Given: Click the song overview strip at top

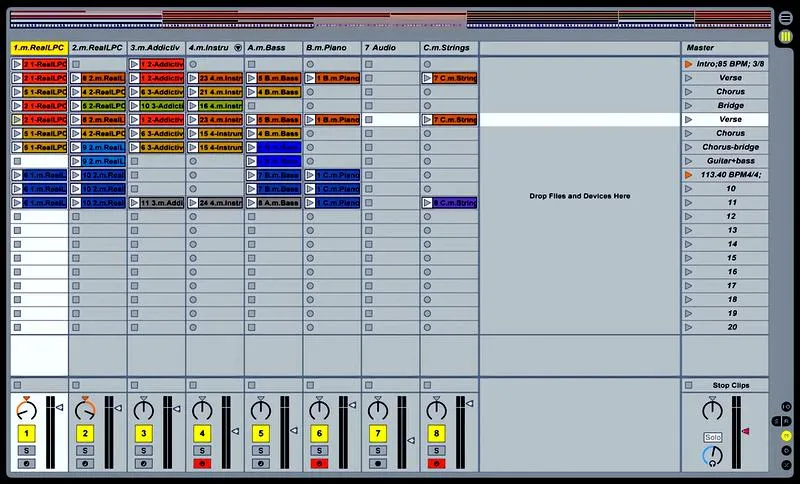Looking at the screenshot, I should [391, 19].
